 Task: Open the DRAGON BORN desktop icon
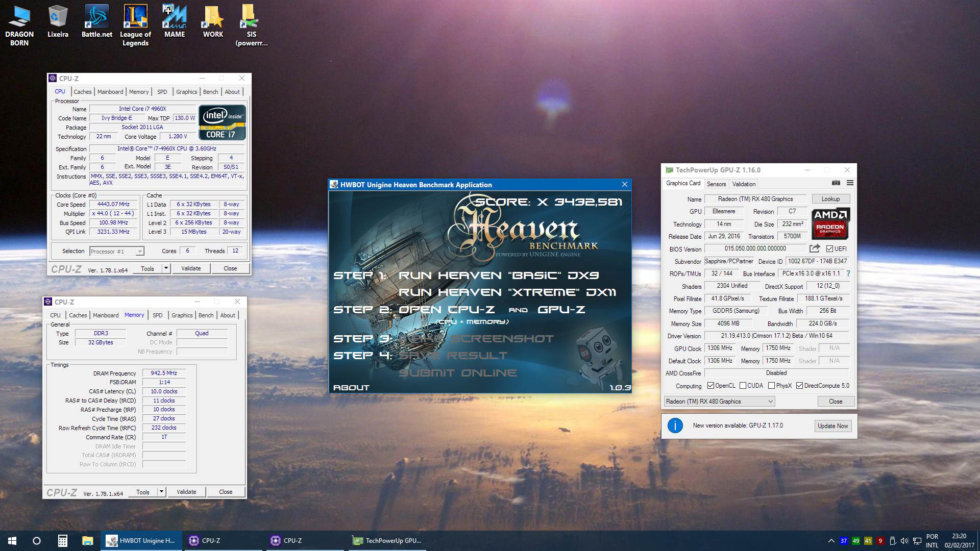pos(19,26)
